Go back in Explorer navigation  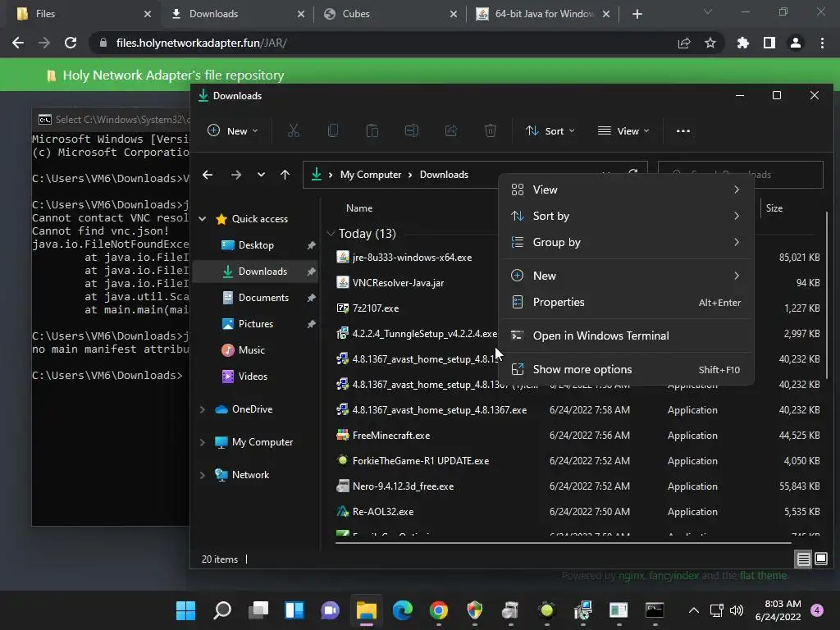tap(208, 175)
